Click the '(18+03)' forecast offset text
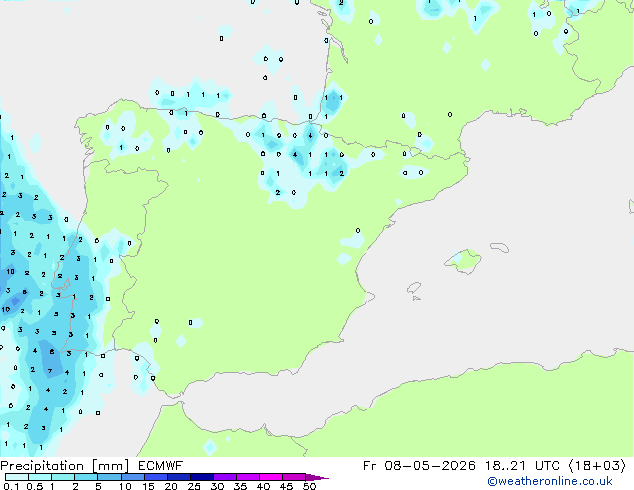Viewport: 634px width, 490px height. 597,466
